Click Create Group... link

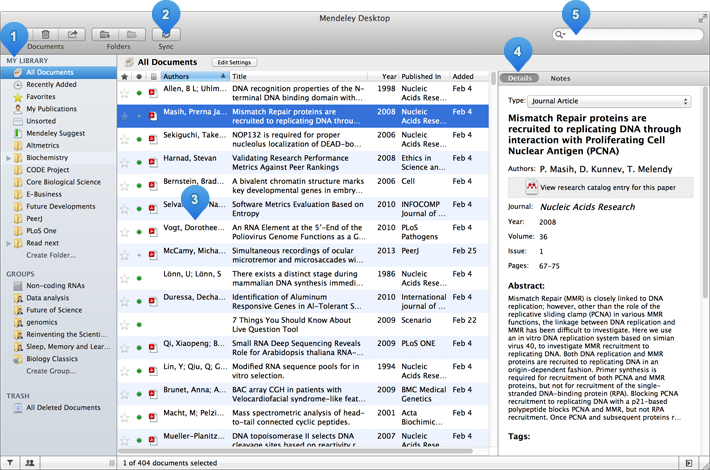pyautogui.click(x=51, y=371)
